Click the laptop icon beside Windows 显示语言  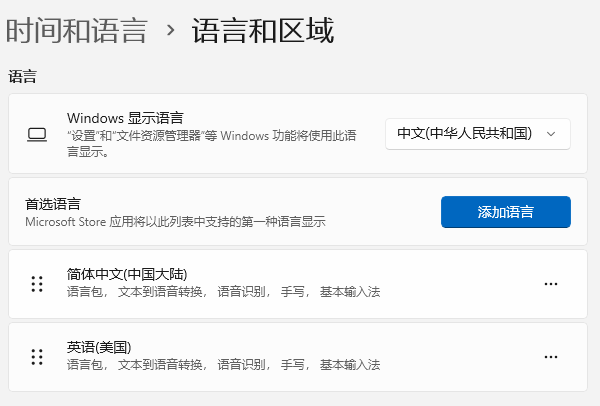(37, 135)
